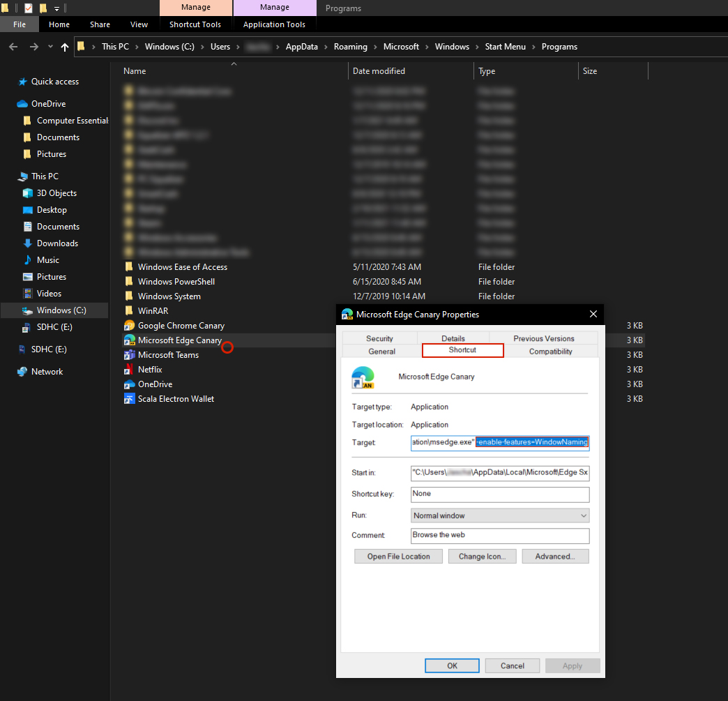
Task: Click the Back navigation arrow
Action: pyautogui.click(x=13, y=47)
